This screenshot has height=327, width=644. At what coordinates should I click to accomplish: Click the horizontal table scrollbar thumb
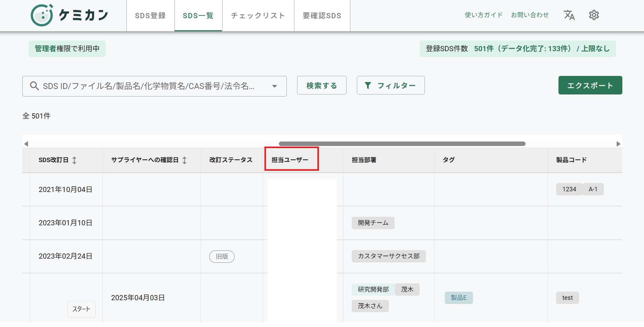(x=402, y=144)
